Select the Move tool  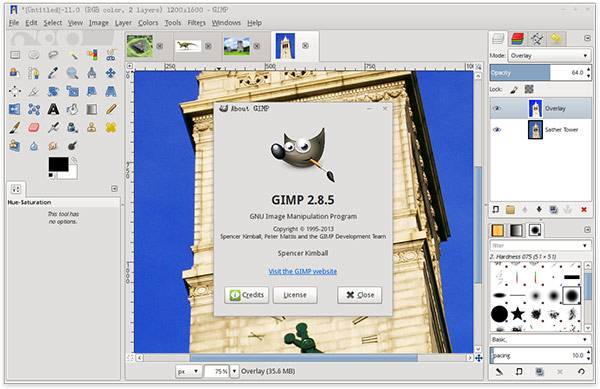pos(111,73)
